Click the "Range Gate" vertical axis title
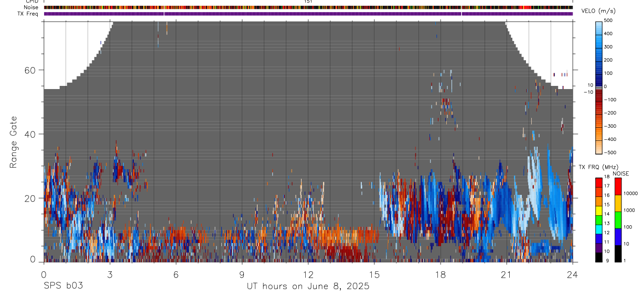The image size is (644, 297). coord(14,142)
